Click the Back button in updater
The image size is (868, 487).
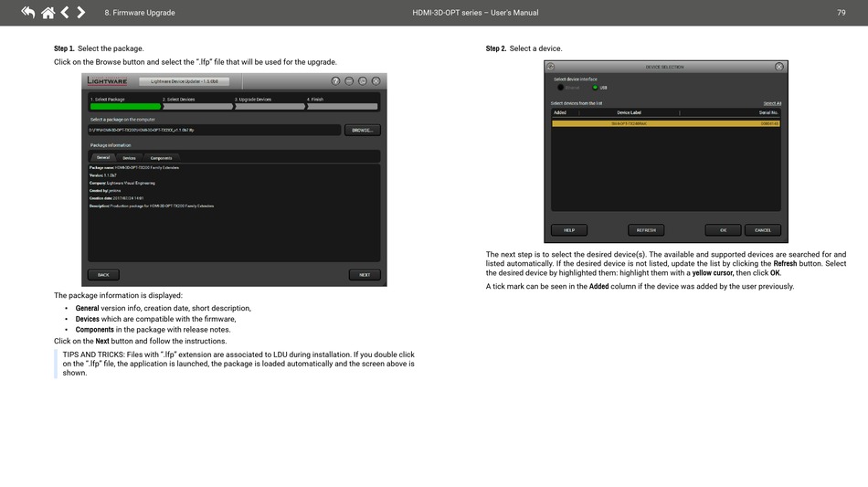point(103,274)
